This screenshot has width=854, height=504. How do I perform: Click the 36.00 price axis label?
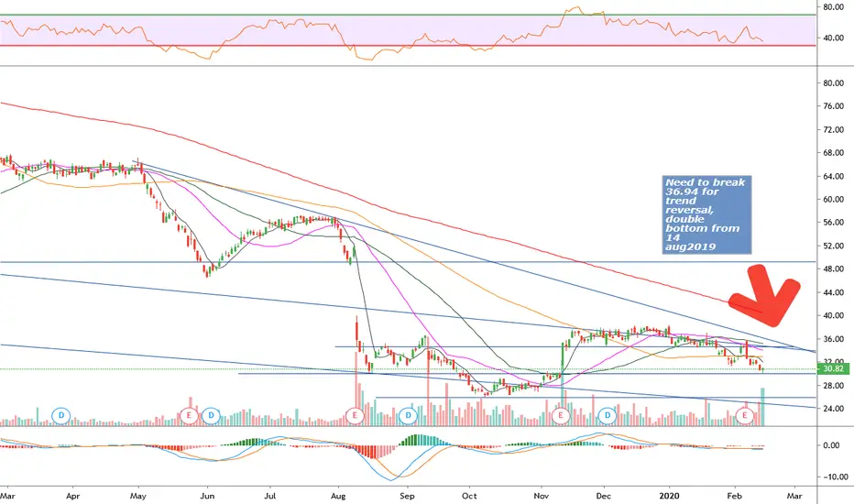coord(833,339)
